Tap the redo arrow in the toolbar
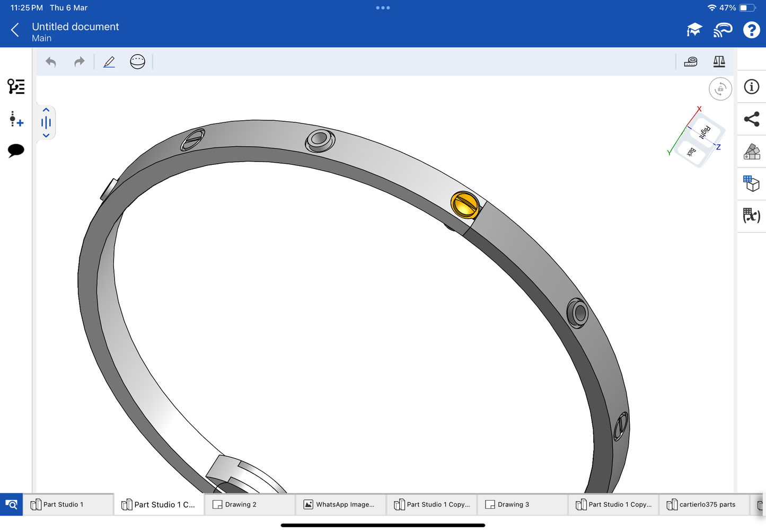 [x=79, y=62]
